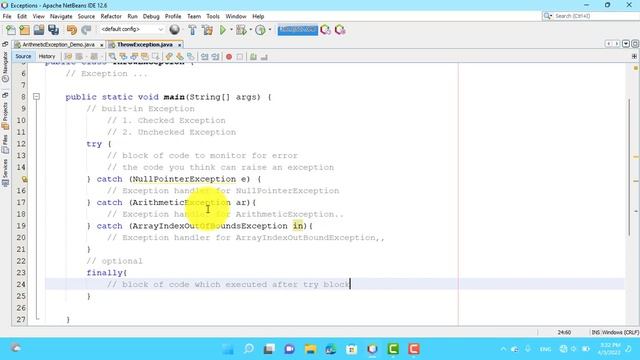Open File Explorer from taskbar
This screenshot has width=640, height=360.
(x=310, y=349)
